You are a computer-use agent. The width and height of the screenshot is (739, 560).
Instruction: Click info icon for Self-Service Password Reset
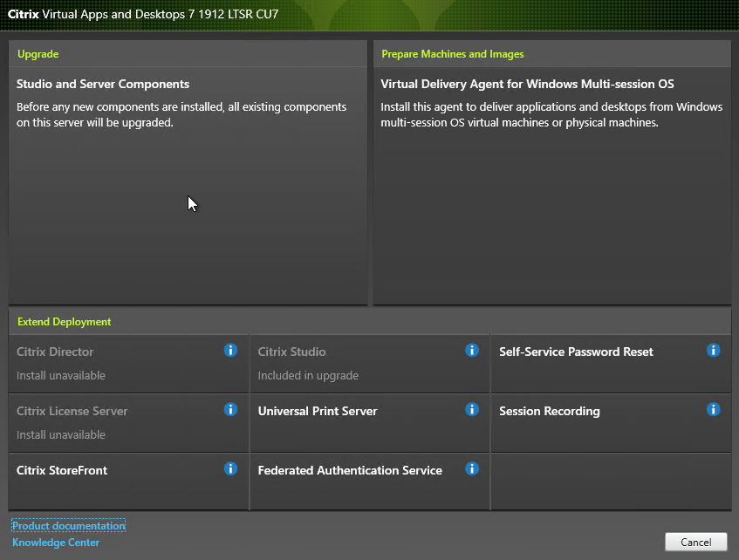tap(713, 351)
